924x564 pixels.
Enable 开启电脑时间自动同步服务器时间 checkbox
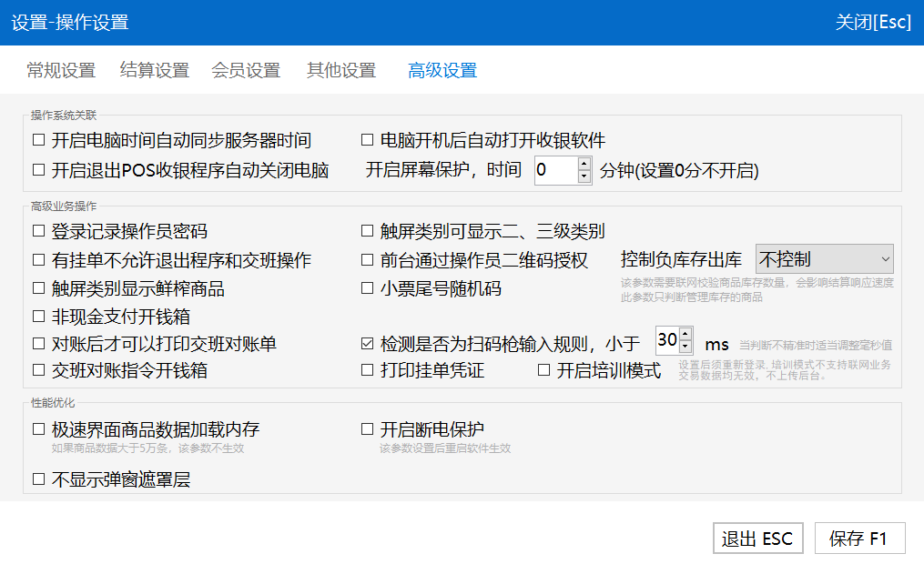tap(39, 140)
